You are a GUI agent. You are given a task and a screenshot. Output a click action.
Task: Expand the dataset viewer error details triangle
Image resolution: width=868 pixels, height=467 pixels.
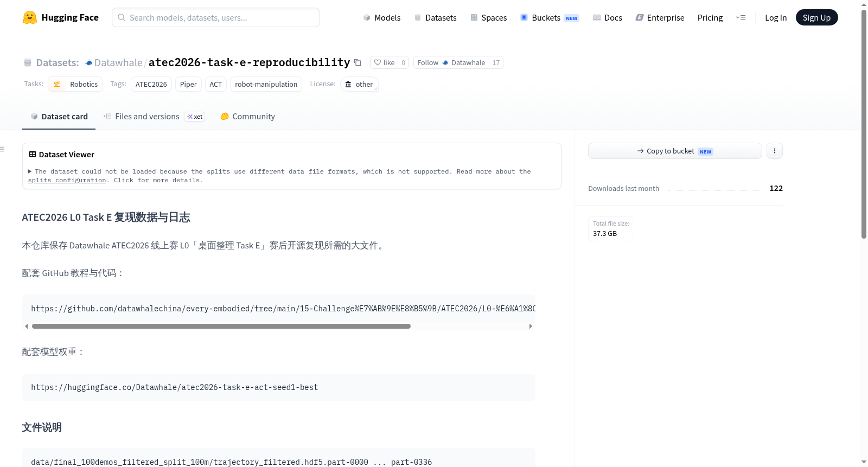click(30, 171)
